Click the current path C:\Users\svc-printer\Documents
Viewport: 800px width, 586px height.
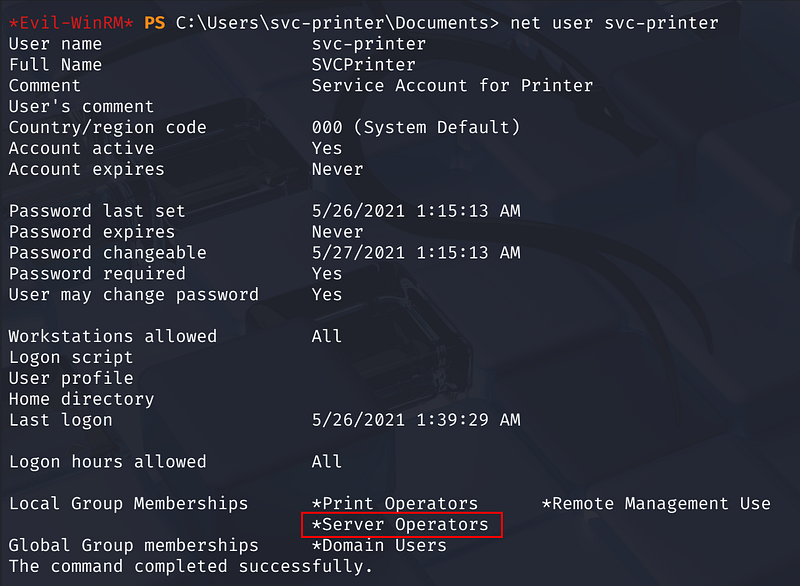[x=331, y=22]
